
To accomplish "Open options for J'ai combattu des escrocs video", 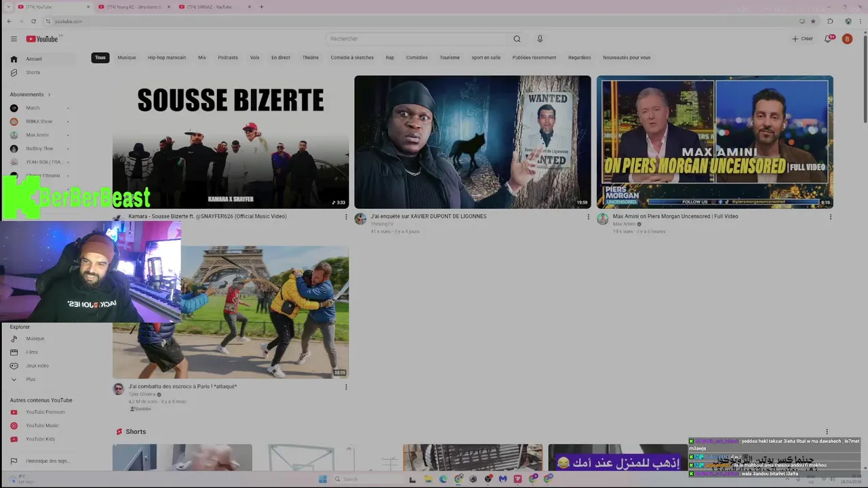I will tap(346, 387).
